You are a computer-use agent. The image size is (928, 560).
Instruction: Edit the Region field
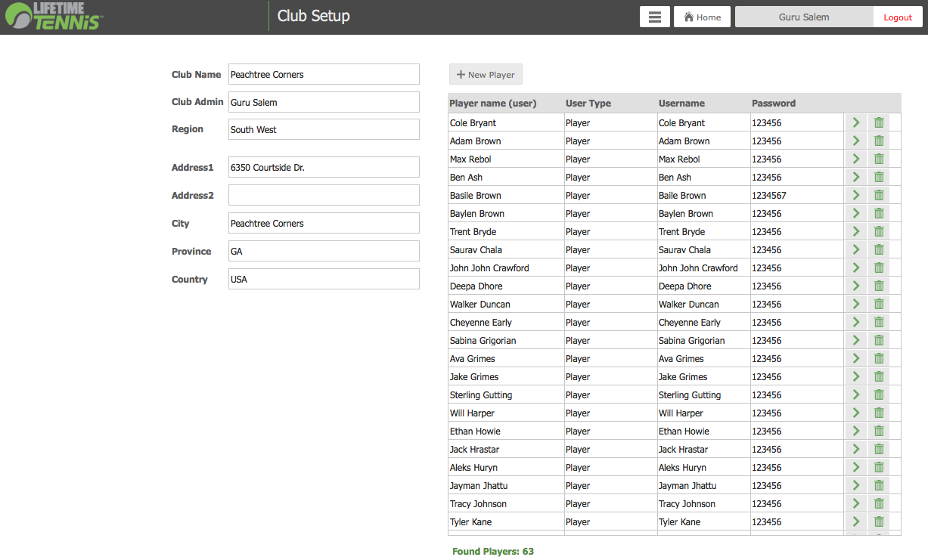(x=324, y=129)
